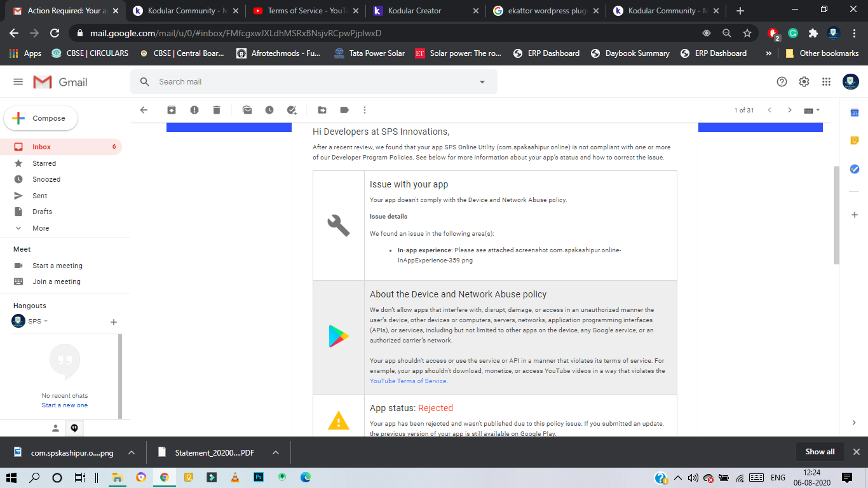Open the three-dot More options in the toolbar
Screen dimensions: 868x488
365,110
